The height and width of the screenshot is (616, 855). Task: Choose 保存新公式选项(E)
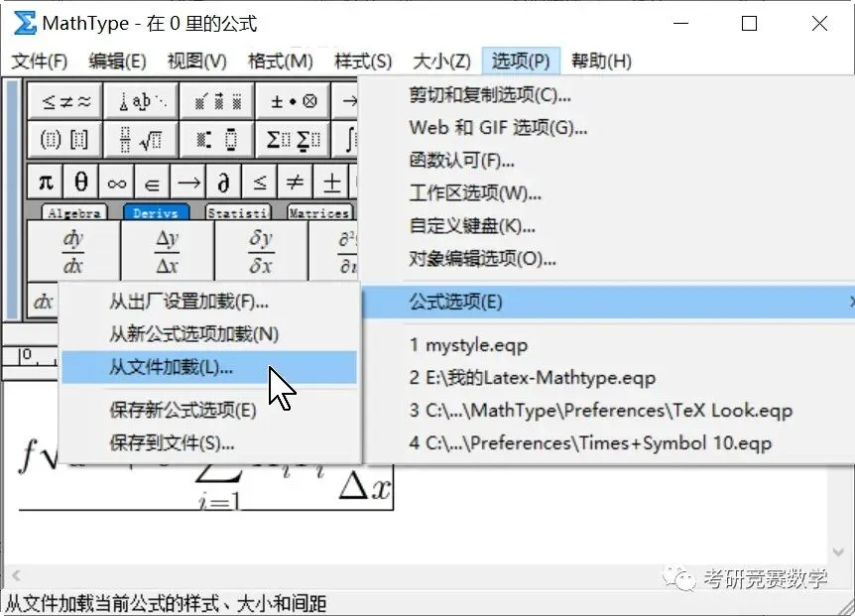tap(209, 410)
